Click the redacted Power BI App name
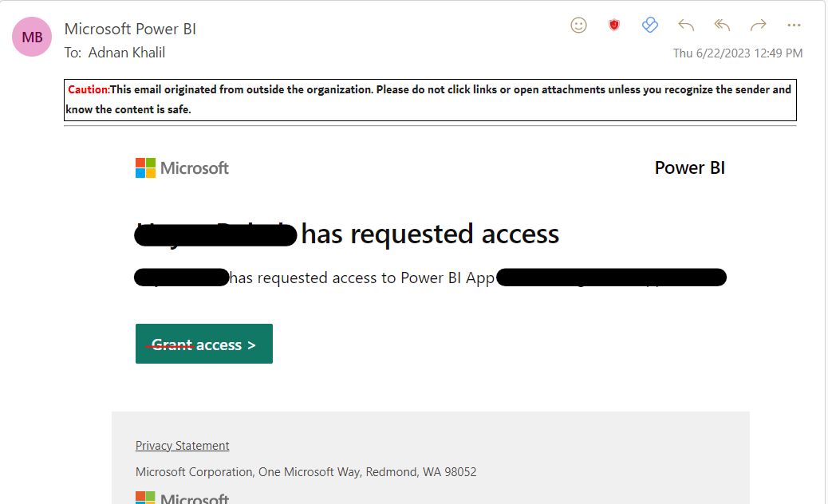Viewport: 828px width, 504px height. pyautogui.click(x=611, y=278)
